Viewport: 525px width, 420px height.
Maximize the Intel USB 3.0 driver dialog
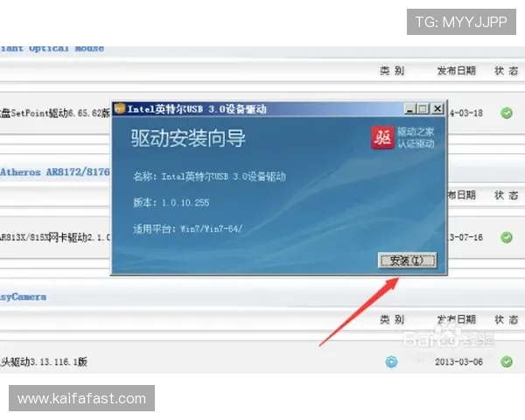click(x=423, y=109)
